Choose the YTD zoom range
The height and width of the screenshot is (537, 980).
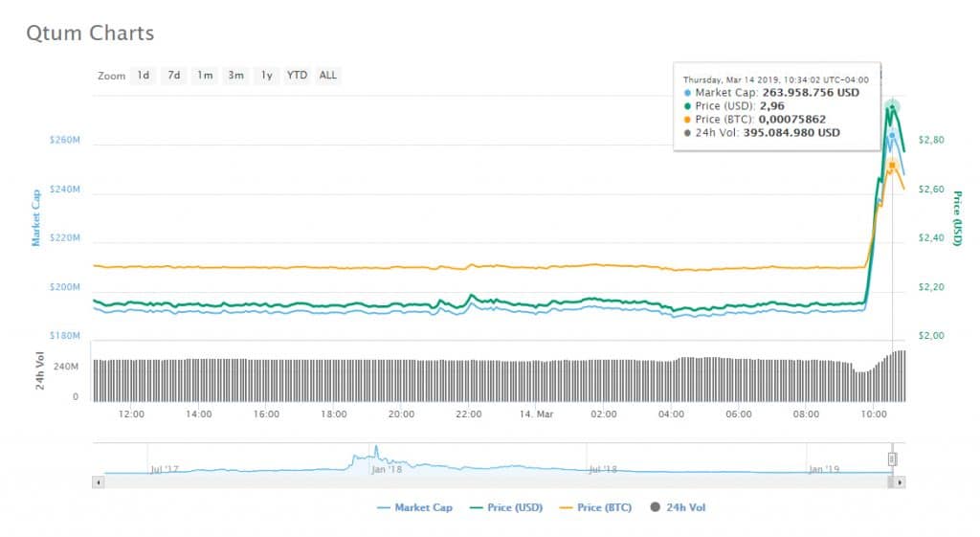click(x=297, y=75)
